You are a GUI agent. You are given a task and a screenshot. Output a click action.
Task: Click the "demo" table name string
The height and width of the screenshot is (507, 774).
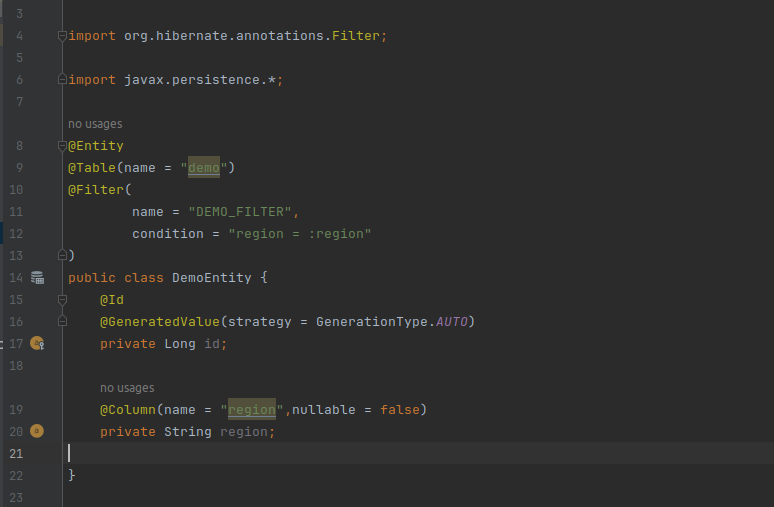point(204,168)
